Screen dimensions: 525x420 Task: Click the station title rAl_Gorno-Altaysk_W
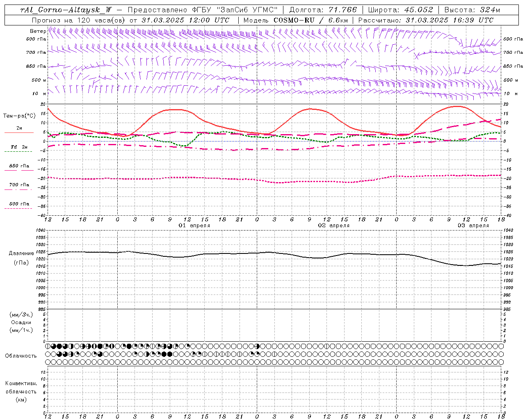point(66,10)
